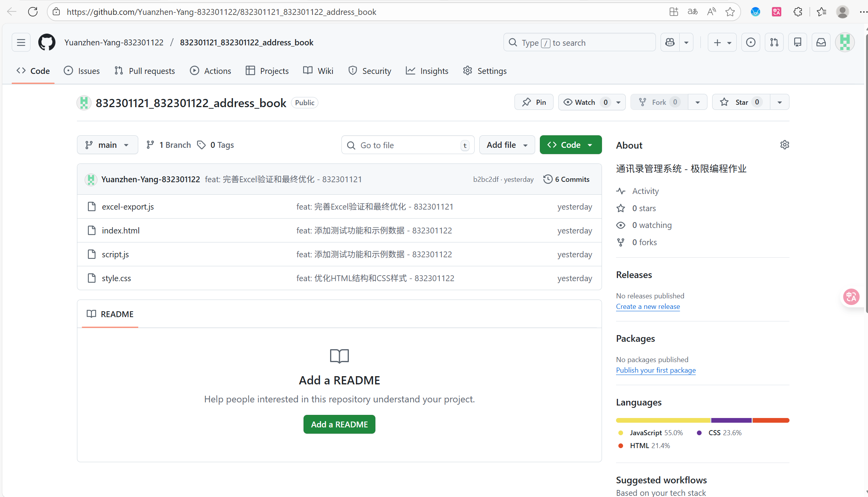Expand the green Code dropdown
Viewport: 868px width, 497px height.
570,145
